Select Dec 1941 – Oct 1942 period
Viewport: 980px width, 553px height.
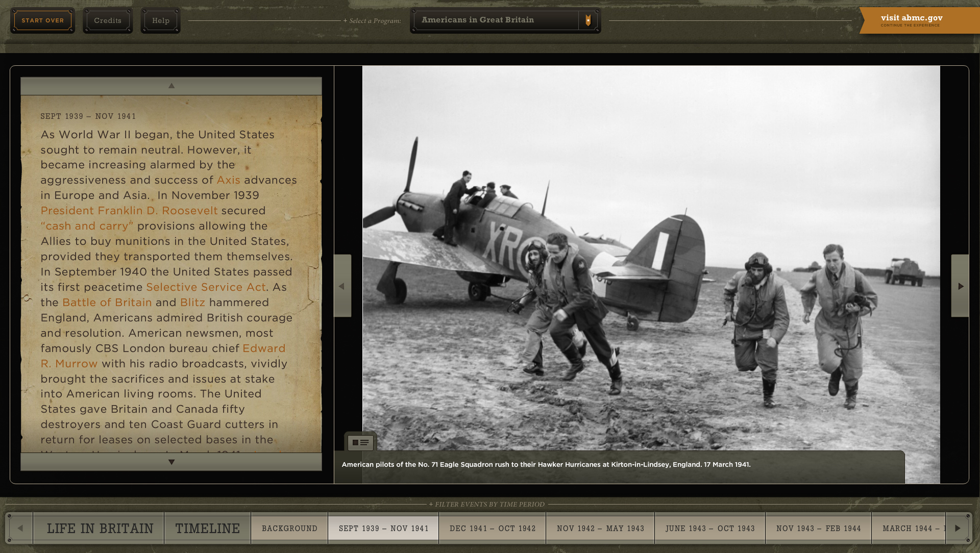pyautogui.click(x=493, y=529)
